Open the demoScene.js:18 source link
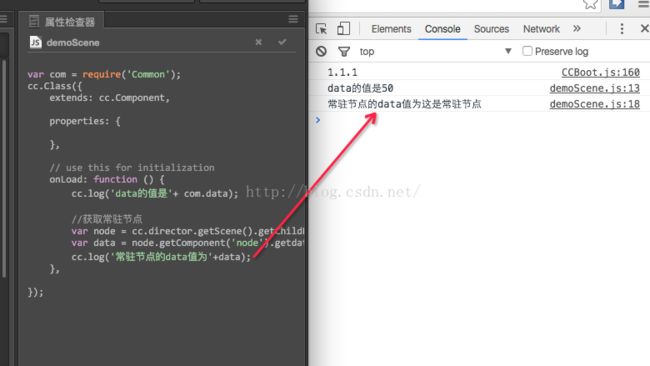Viewport: 650px width, 366px height. [x=594, y=104]
